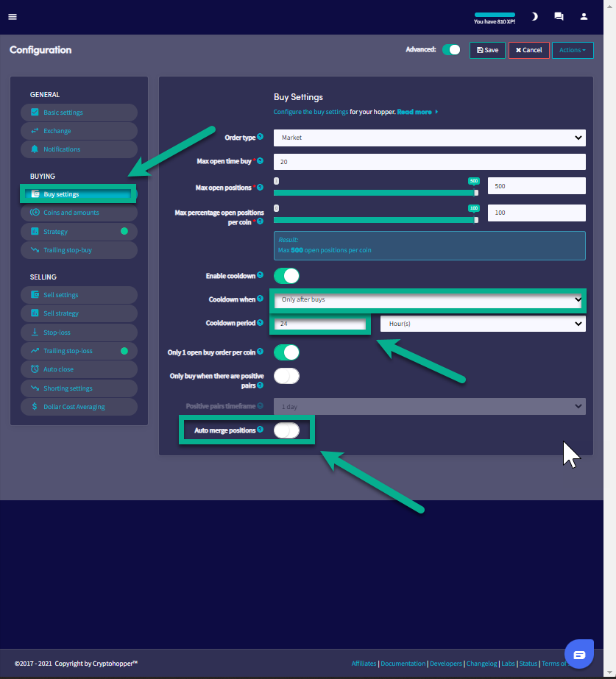The height and width of the screenshot is (679, 616).
Task: Enable Auto merge positions toggle
Action: point(286,430)
